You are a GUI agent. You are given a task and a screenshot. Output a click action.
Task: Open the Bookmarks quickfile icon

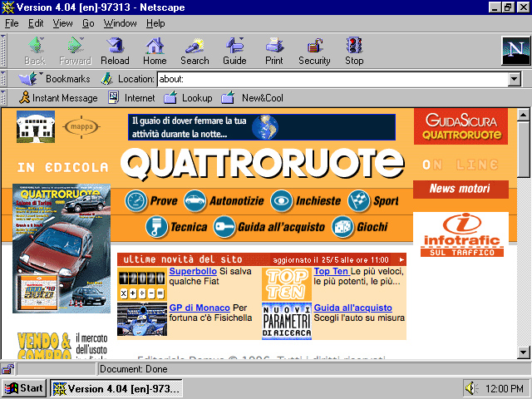28,79
